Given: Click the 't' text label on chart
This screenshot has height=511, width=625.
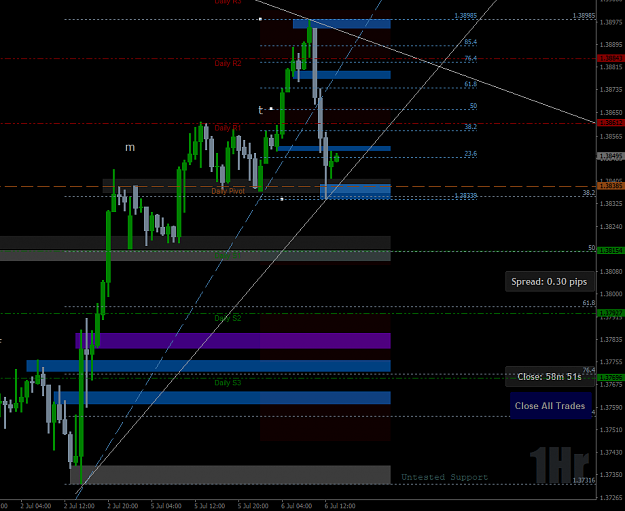Looking at the screenshot, I should [x=261, y=110].
